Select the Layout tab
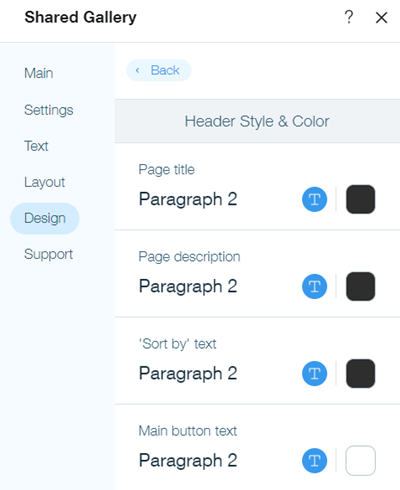 pyautogui.click(x=45, y=182)
